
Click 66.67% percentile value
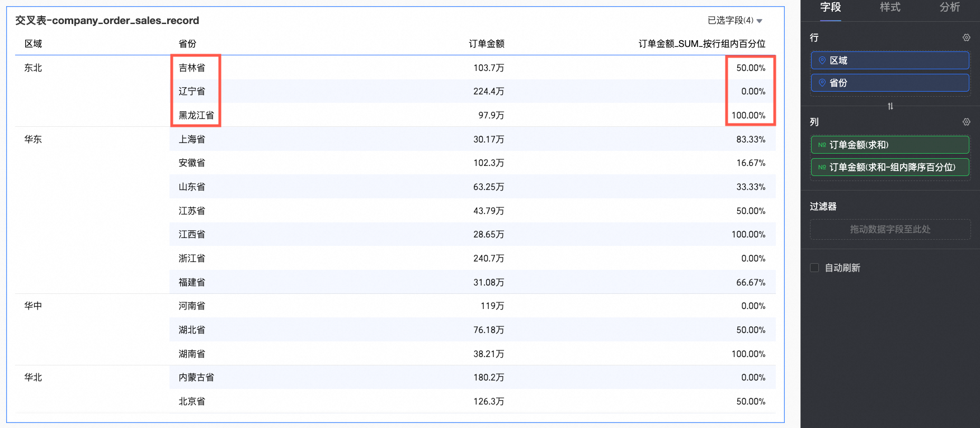point(751,282)
